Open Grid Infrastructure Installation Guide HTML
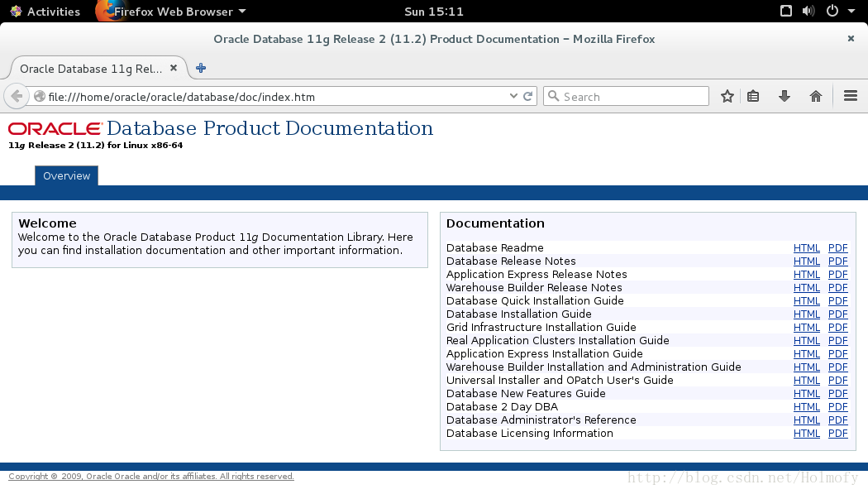This screenshot has width=868, height=494. (807, 328)
